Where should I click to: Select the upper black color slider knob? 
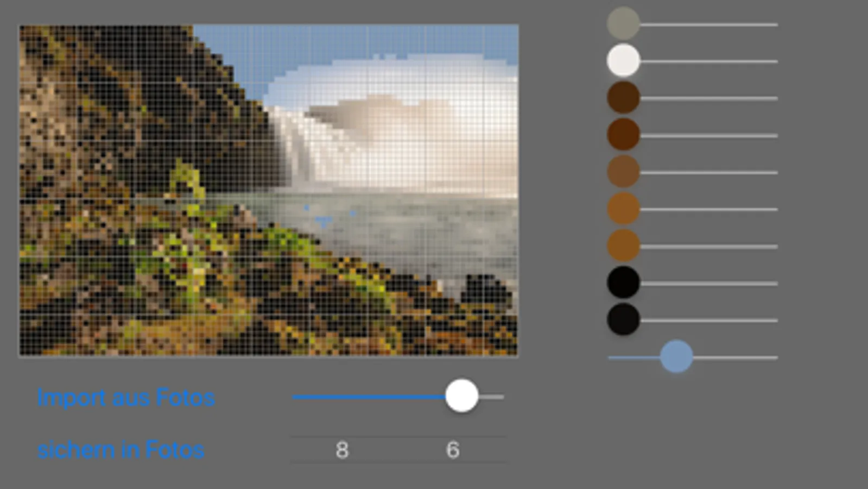(623, 282)
